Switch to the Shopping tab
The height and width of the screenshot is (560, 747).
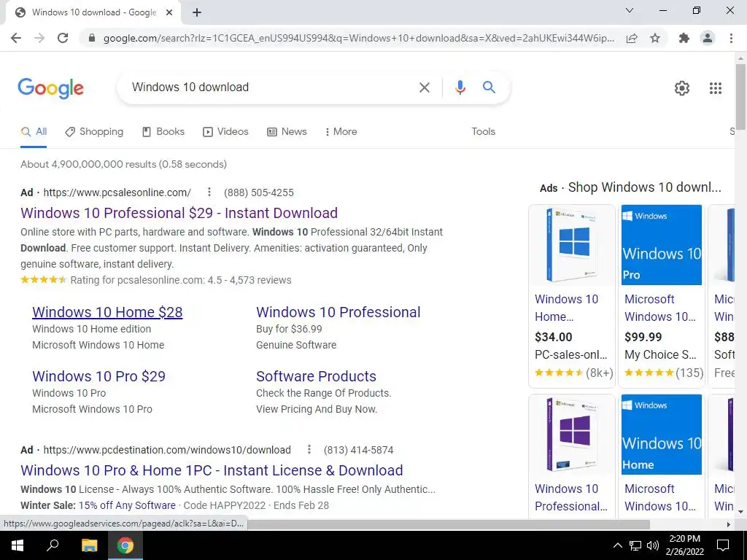point(94,132)
